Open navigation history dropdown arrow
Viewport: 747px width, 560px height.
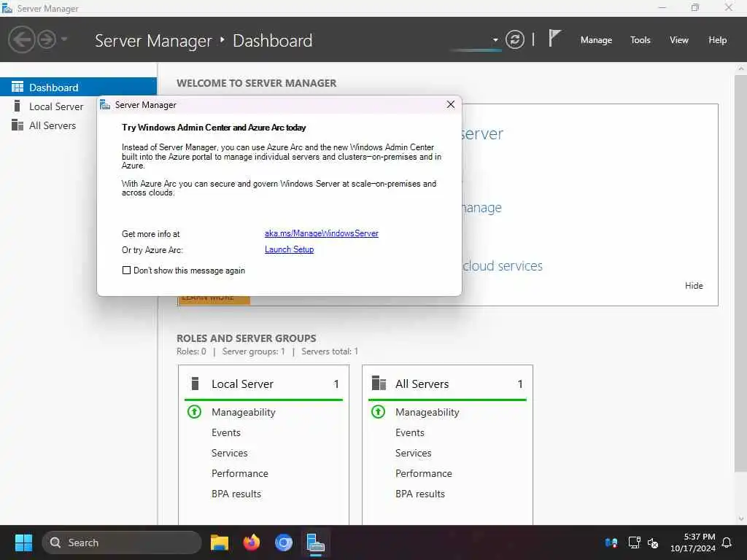(x=64, y=39)
